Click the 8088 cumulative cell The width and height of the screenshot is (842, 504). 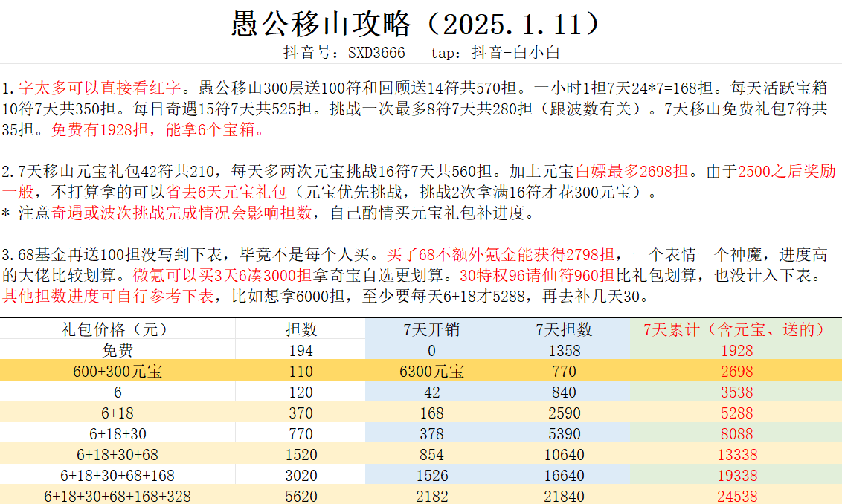click(x=736, y=433)
